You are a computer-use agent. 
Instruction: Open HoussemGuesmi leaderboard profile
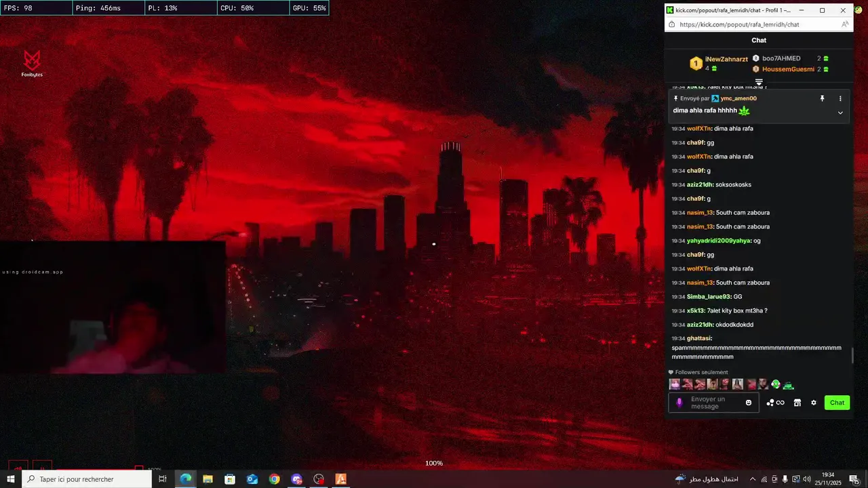(788, 69)
